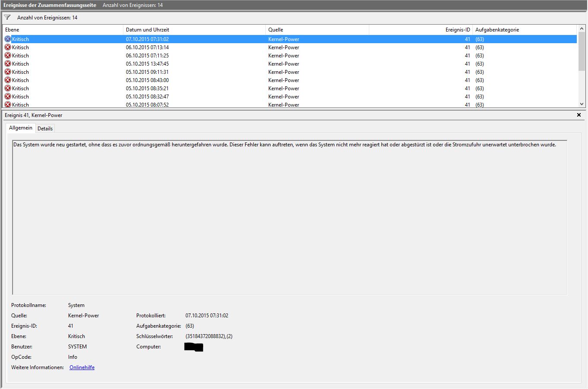Click the event list scrollbar thumb
The width and height of the screenshot is (588, 389).
pos(582,51)
